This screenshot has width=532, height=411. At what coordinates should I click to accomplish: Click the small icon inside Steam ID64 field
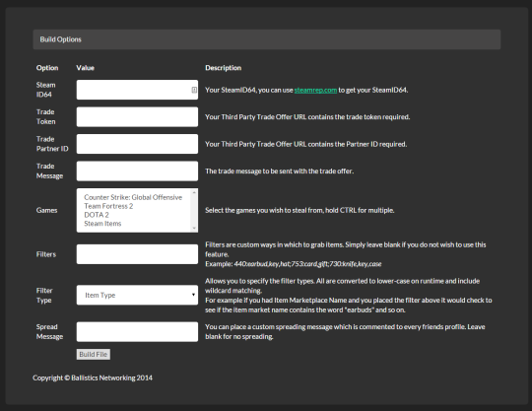(x=194, y=90)
